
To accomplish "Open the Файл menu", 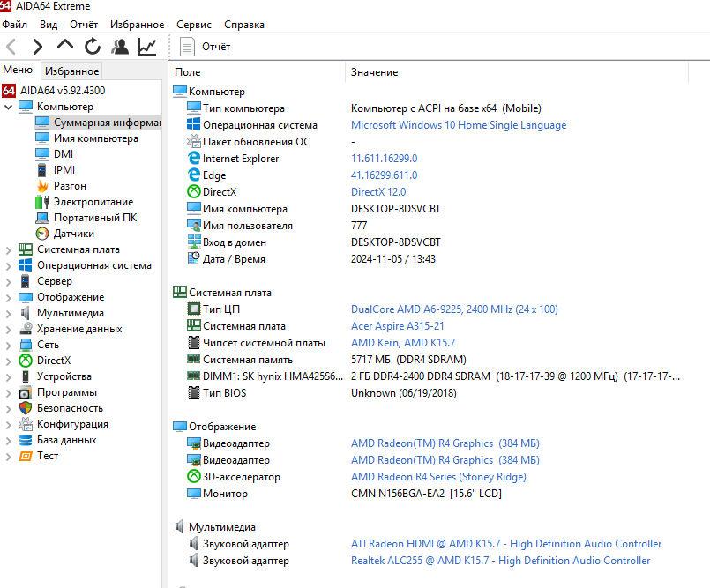I will [x=14, y=25].
